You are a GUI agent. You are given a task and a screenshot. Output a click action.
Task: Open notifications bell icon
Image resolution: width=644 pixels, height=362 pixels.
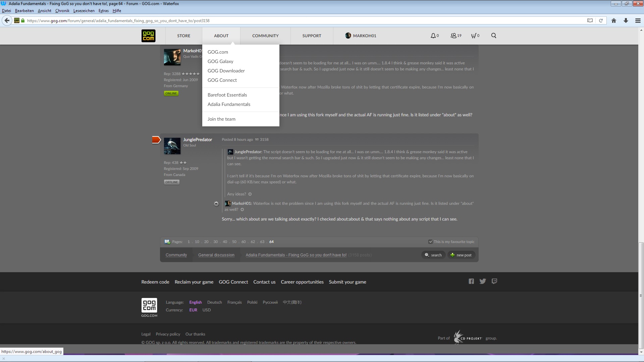[434, 36]
